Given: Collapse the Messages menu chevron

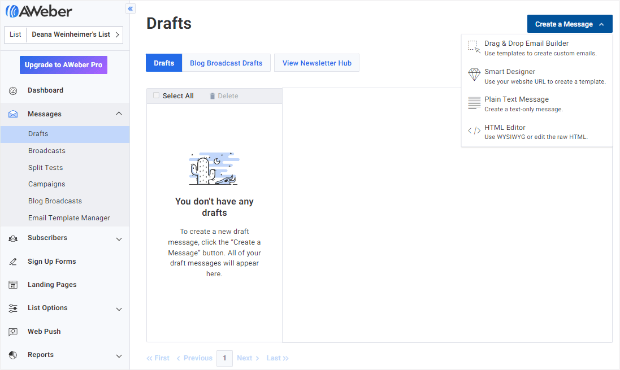Looking at the screenshot, I should [119, 114].
